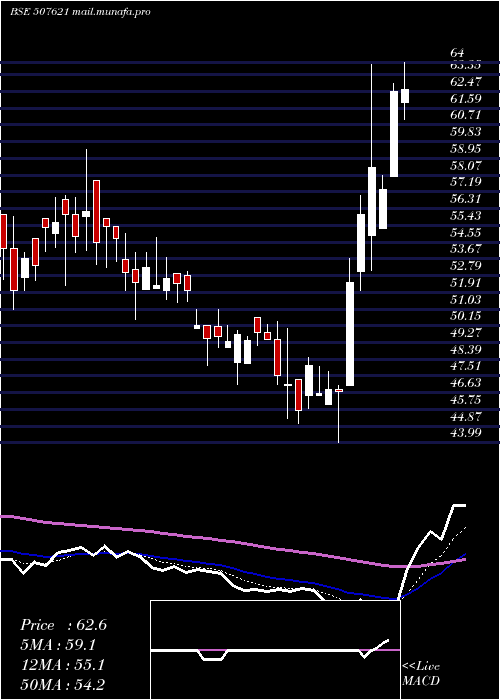Screen dimensions: 500x700
Task: Click the 43.99 price axis label
Action: 466,432
